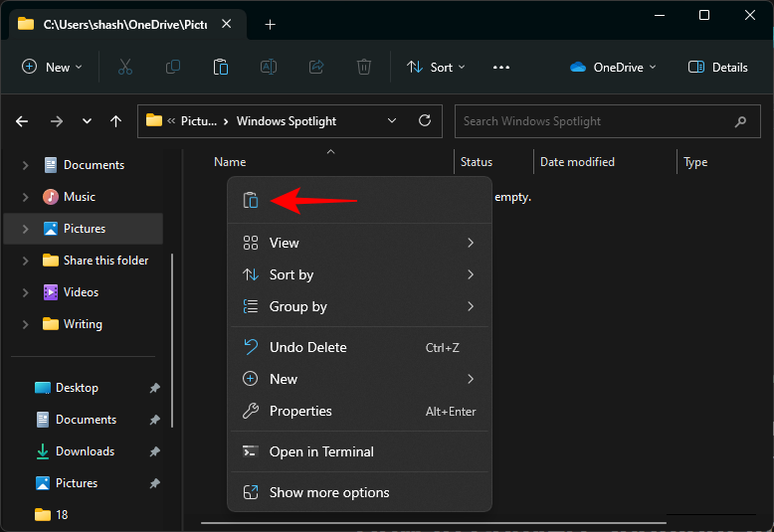Open the New dropdown in toolbar
The width and height of the screenshot is (774, 532).
(53, 67)
